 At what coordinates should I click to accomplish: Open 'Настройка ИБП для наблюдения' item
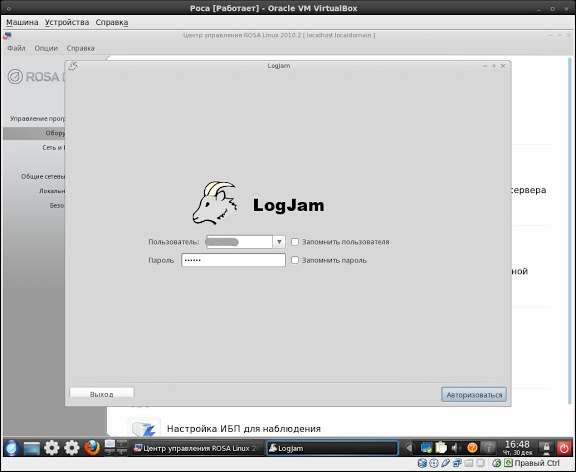point(244,429)
